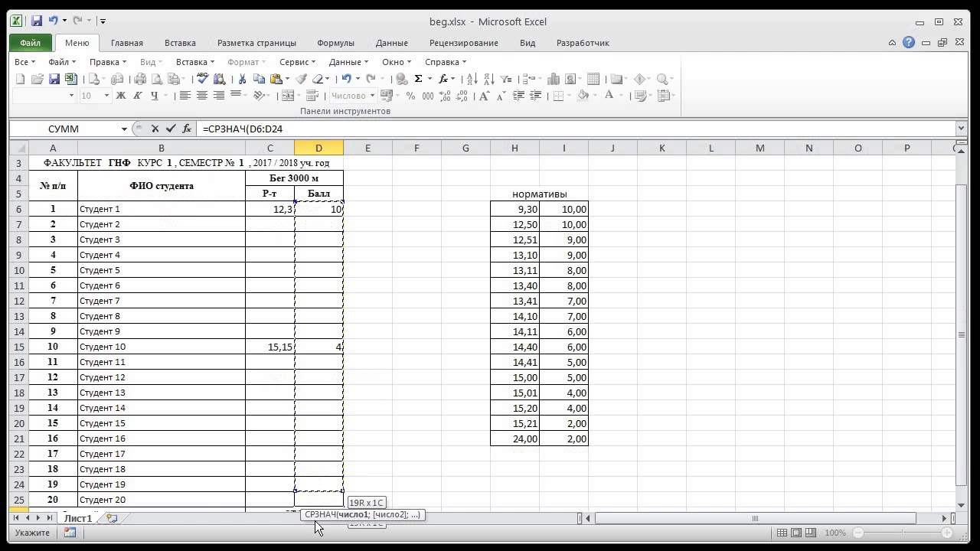Create new workbook with blank page icon

pyautogui.click(x=20, y=79)
